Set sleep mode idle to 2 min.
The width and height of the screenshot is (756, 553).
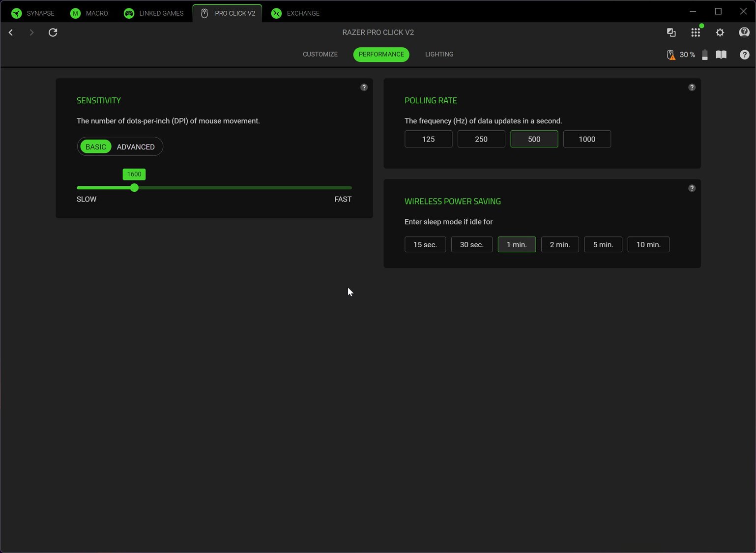560,245
